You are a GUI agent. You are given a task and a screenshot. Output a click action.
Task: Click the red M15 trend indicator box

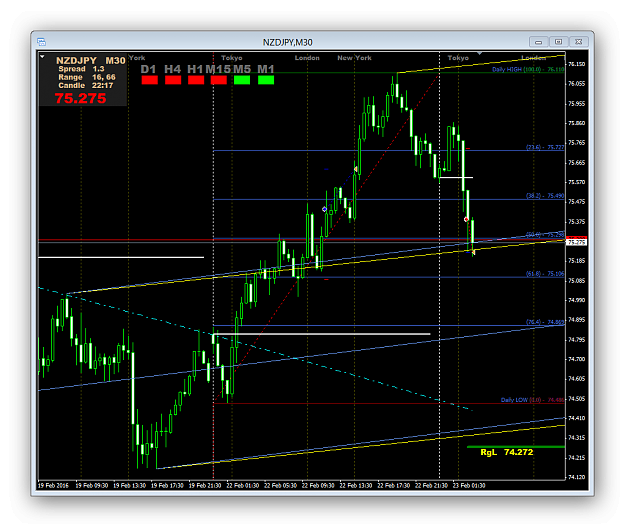219,80
